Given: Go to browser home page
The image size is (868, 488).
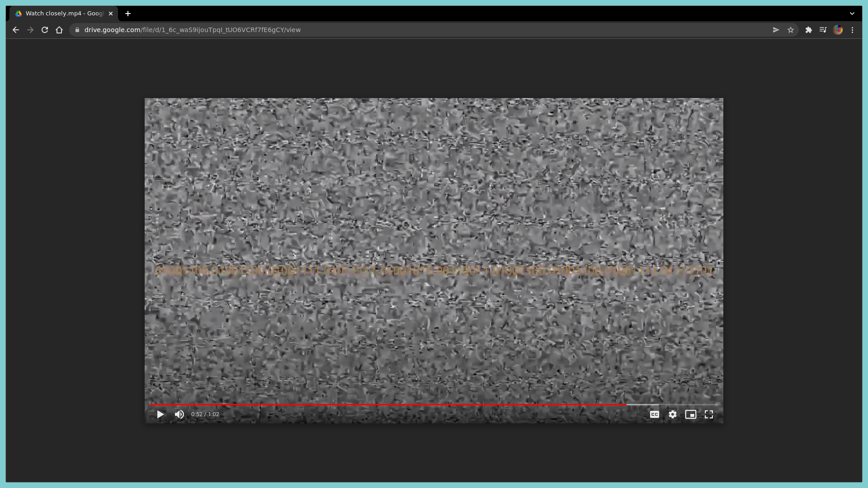Looking at the screenshot, I should click(x=59, y=30).
